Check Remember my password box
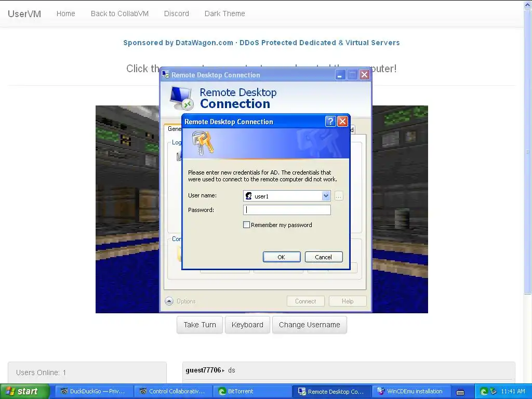 click(x=247, y=224)
